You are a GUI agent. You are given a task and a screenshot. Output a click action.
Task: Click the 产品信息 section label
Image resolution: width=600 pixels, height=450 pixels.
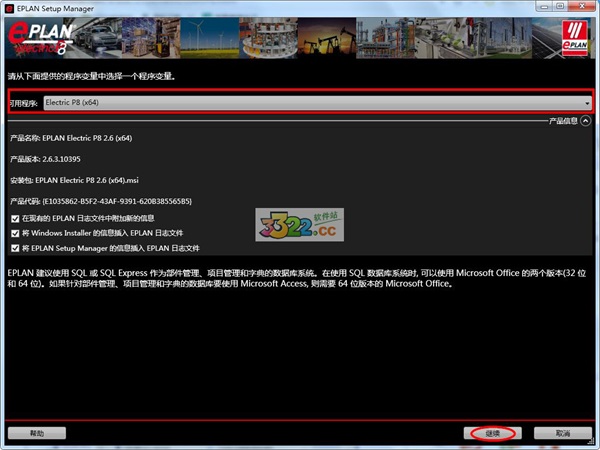click(563, 121)
